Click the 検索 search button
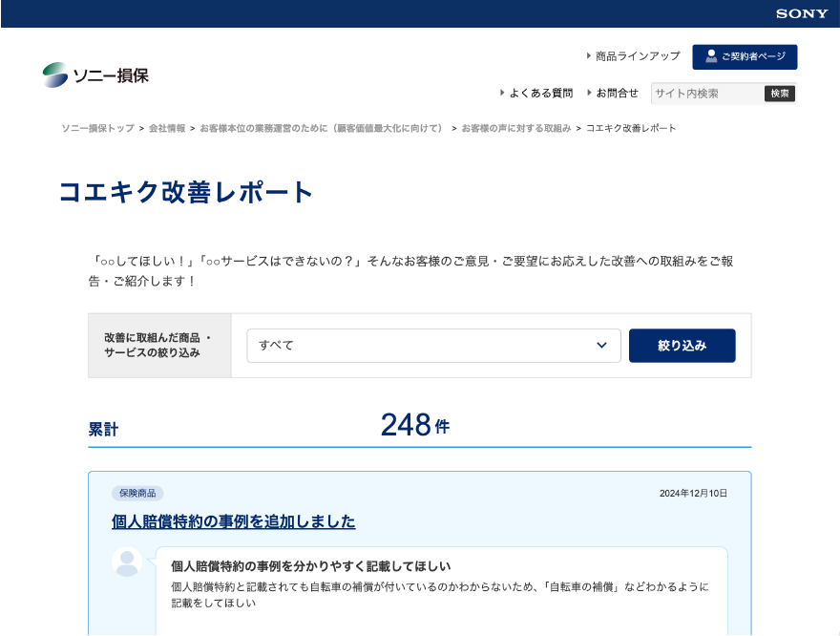 point(780,93)
